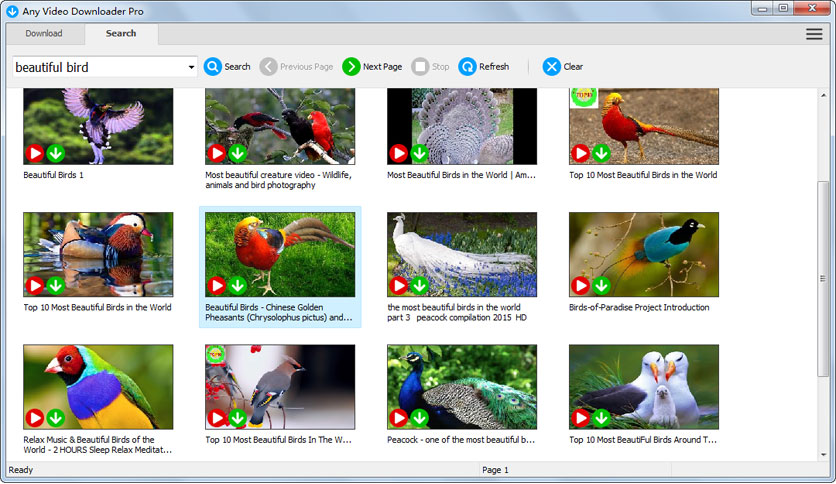Screen dimensions: 836x484
Task: Go to Previous Page of results
Action: point(296,67)
